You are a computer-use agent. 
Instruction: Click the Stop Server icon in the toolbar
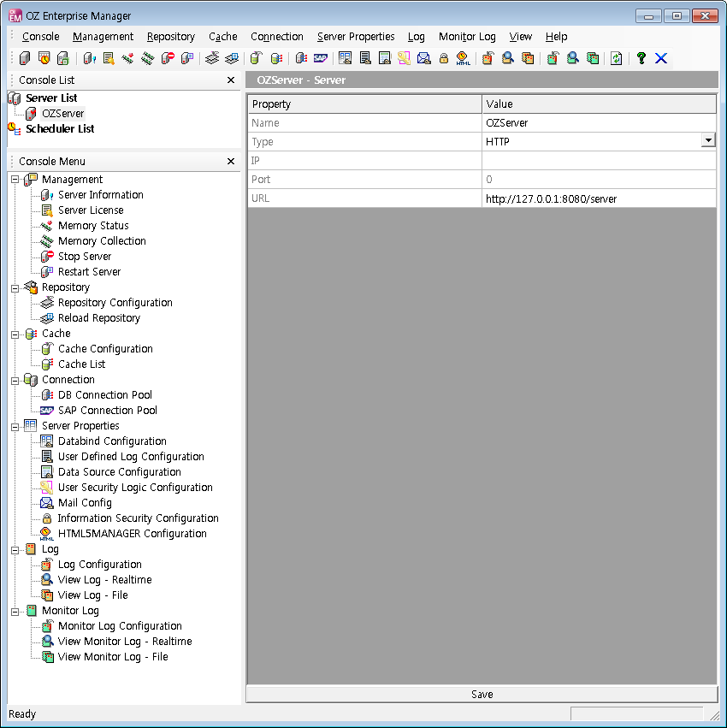click(168, 58)
